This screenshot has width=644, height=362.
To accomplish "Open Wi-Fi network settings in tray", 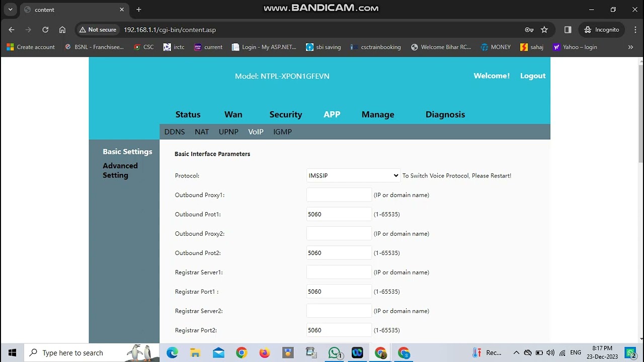I will tap(562, 353).
